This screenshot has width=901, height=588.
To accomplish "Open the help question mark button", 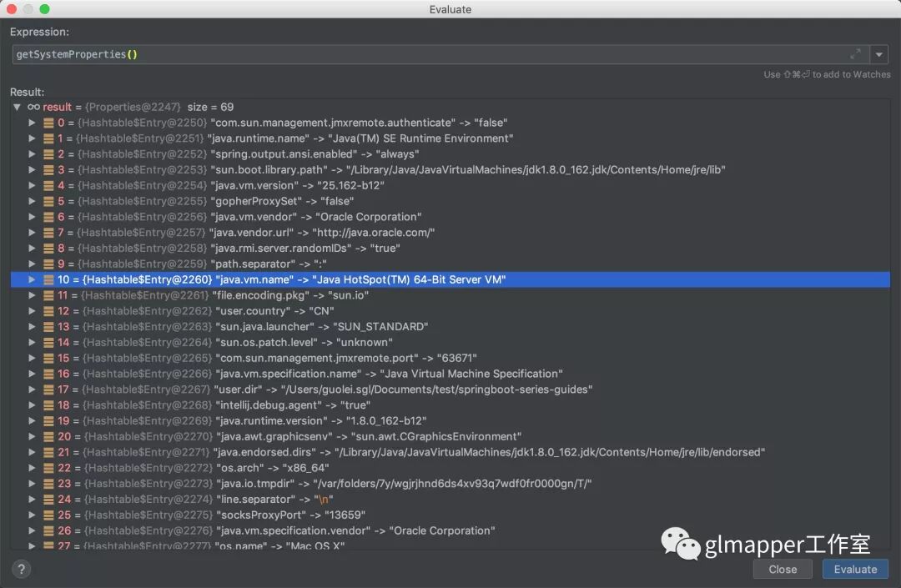I will click(x=21, y=569).
